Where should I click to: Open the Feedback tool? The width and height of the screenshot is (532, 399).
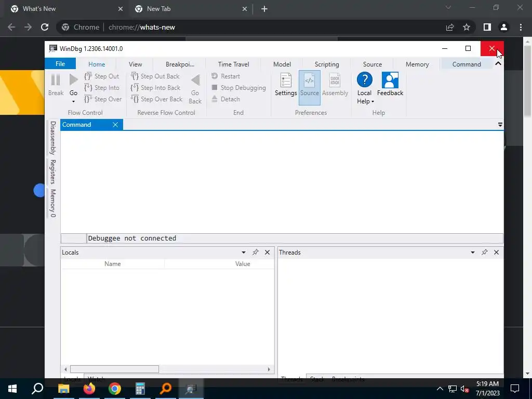pyautogui.click(x=390, y=84)
